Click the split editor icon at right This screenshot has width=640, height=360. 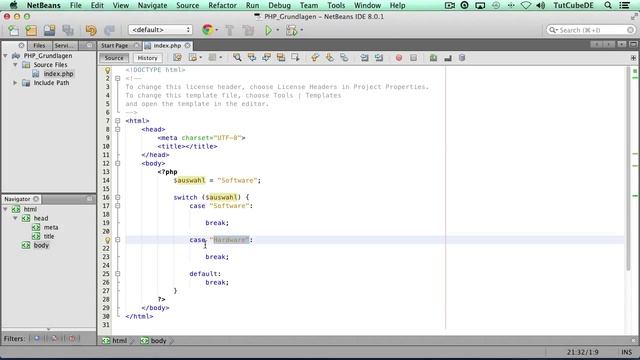coord(633,58)
